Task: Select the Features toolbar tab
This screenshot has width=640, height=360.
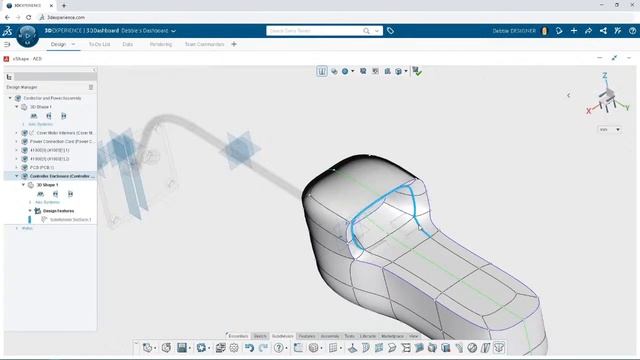Action: (307, 336)
